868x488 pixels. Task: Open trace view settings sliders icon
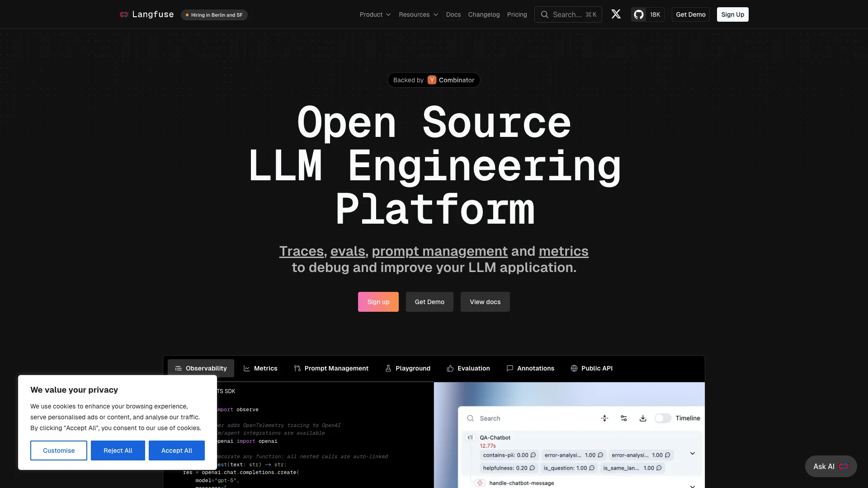(624, 418)
